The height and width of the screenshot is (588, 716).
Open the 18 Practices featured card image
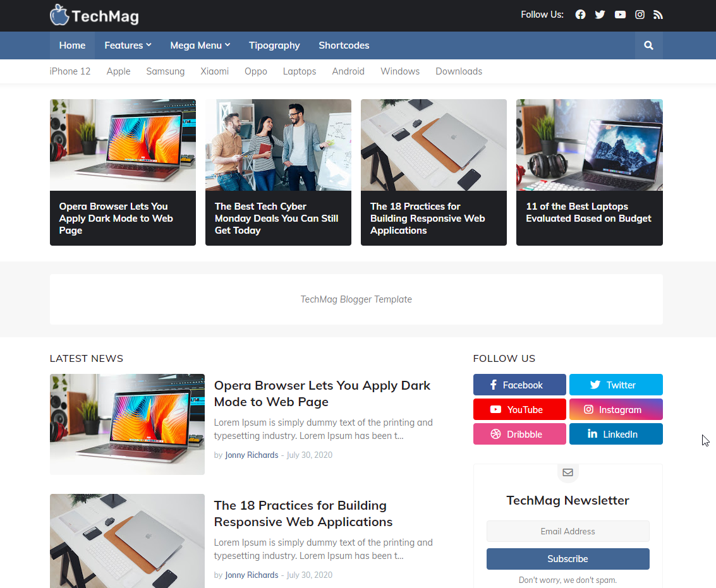click(x=434, y=145)
